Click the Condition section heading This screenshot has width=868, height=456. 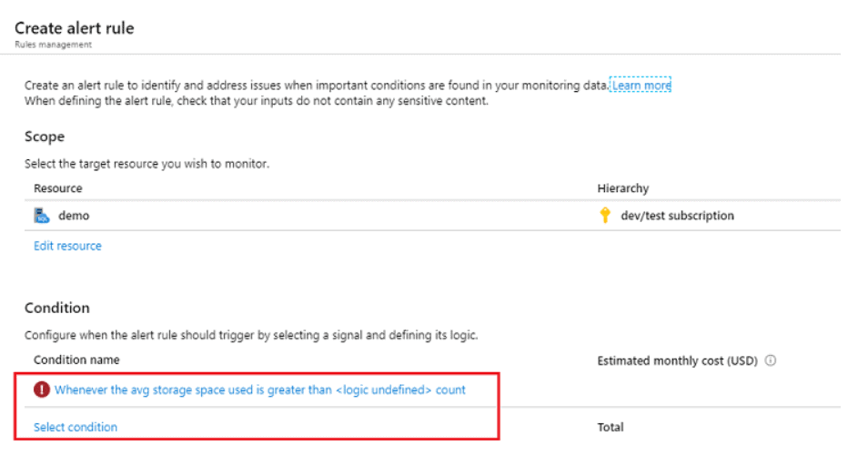56,309
